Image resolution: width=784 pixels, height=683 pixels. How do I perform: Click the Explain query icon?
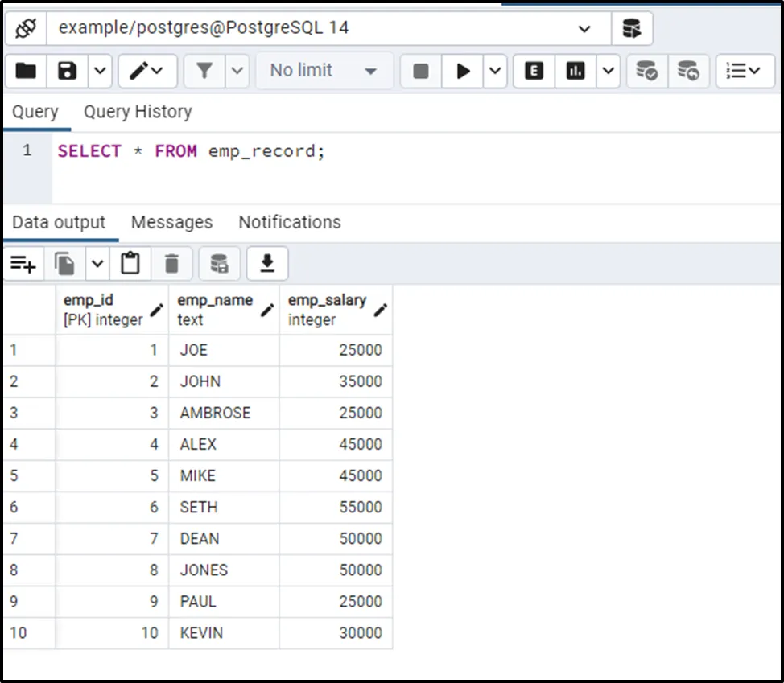[x=534, y=71]
